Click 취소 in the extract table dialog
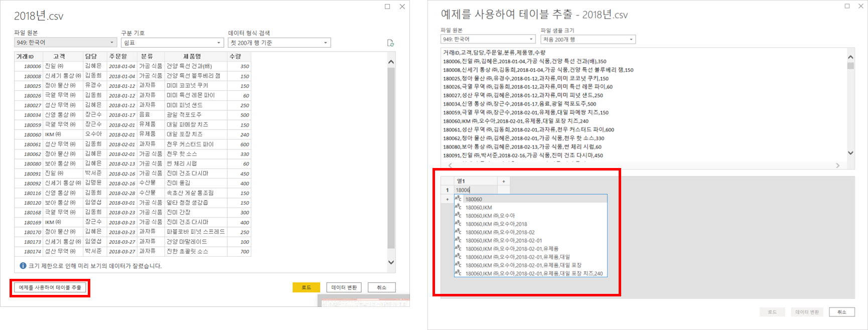Screen dimensions: 868x330 (x=842, y=312)
